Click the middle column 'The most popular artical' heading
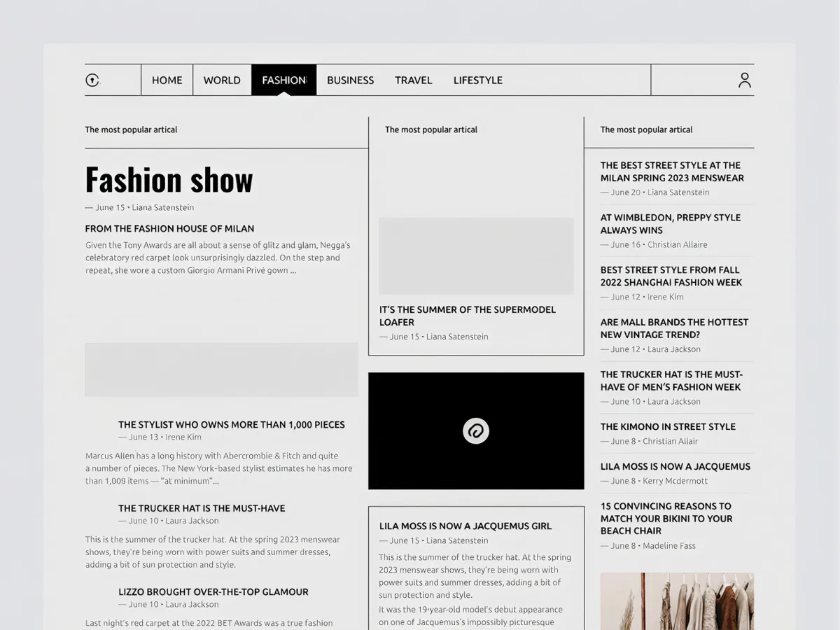This screenshot has height=630, width=840. (431, 129)
